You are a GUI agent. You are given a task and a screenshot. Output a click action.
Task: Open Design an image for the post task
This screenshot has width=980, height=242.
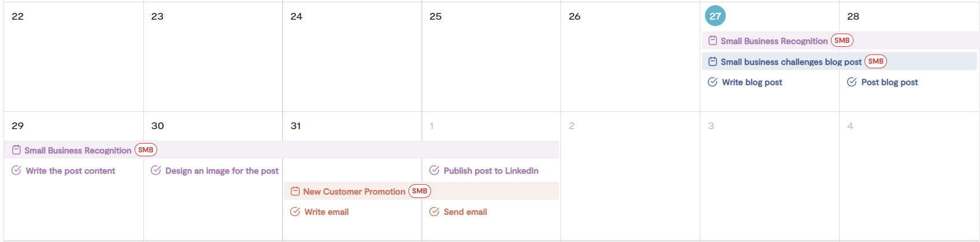point(222,171)
